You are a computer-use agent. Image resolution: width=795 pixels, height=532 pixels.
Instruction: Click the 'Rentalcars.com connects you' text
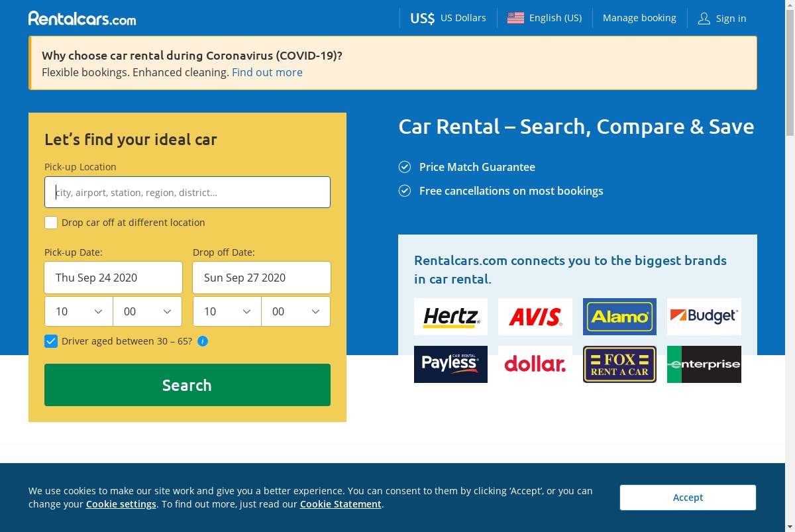570,269
